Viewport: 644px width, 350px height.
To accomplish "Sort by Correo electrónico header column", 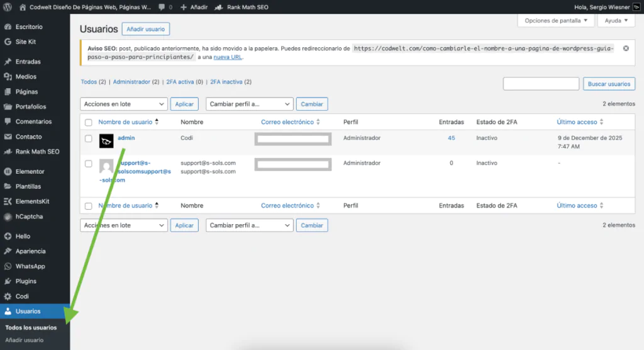I will click(x=291, y=121).
